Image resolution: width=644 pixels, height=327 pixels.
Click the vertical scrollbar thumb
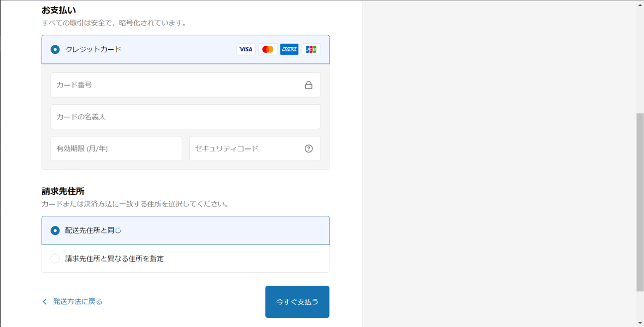point(639,201)
